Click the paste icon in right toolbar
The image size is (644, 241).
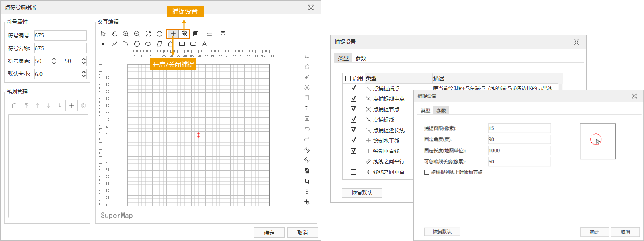pos(307,108)
